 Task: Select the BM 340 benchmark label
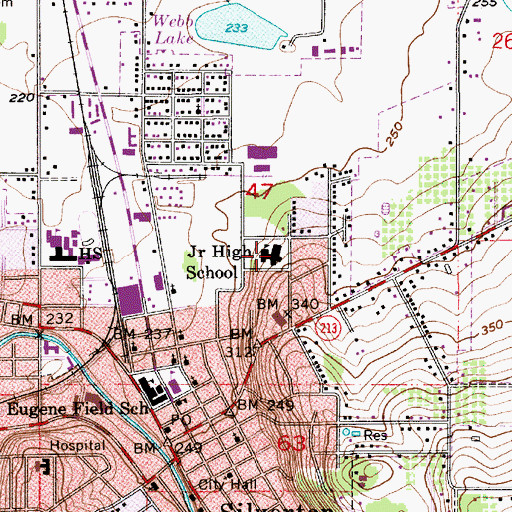(x=288, y=304)
